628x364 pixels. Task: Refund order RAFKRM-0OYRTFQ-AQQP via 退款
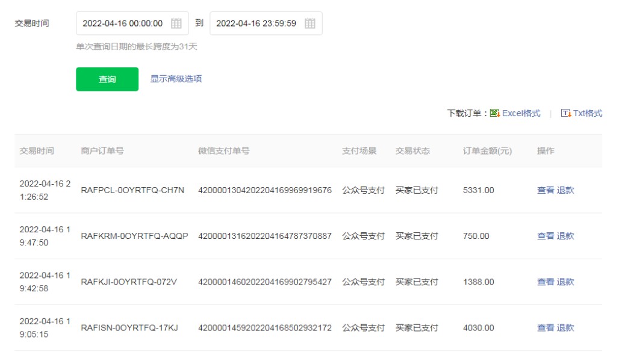pyautogui.click(x=565, y=236)
